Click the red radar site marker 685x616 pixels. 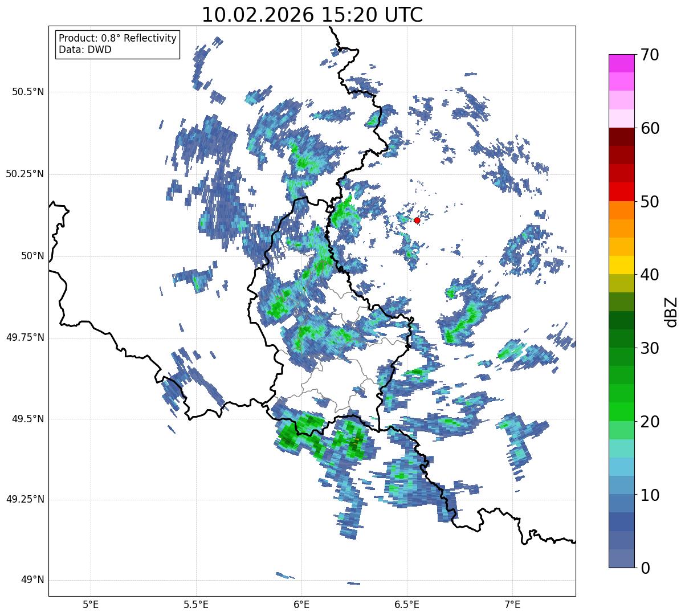pyautogui.click(x=417, y=220)
